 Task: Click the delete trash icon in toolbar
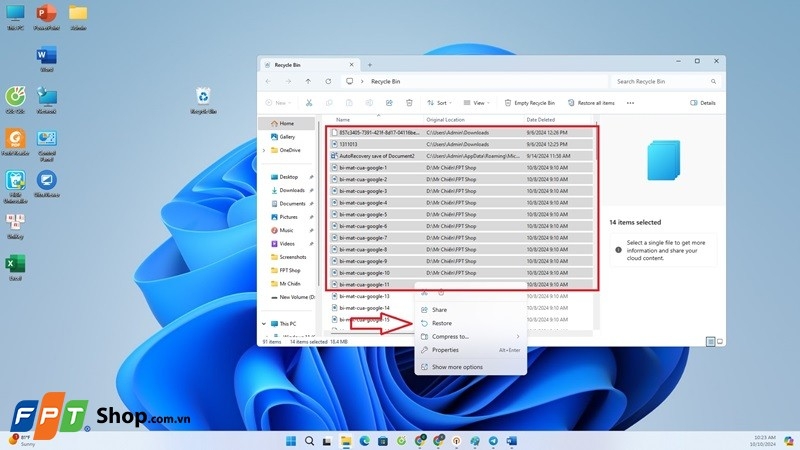[409, 103]
